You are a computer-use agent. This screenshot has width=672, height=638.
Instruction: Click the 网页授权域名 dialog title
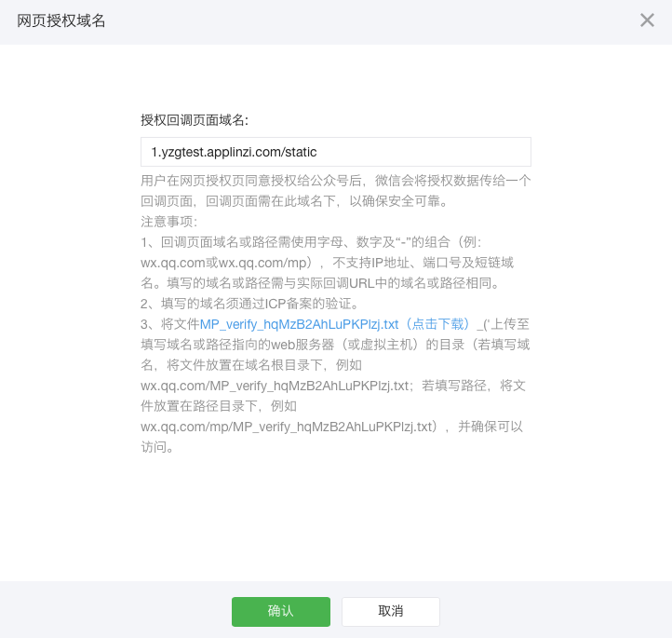60,20
